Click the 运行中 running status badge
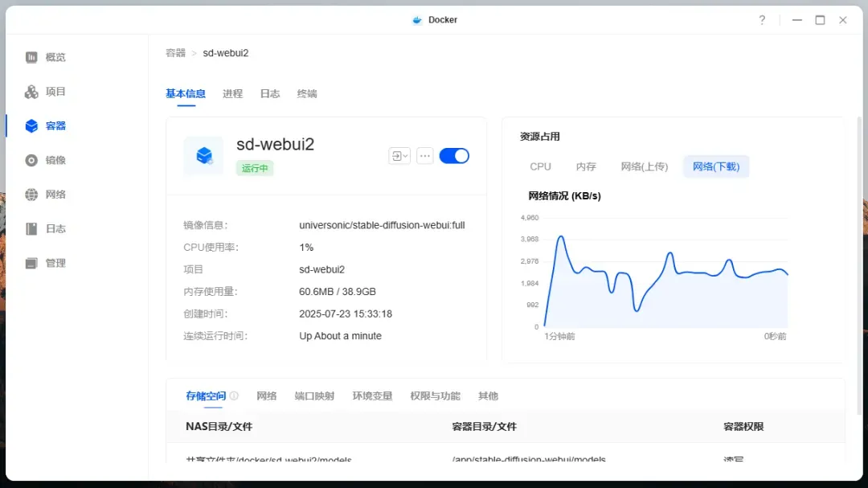 pyautogui.click(x=255, y=168)
